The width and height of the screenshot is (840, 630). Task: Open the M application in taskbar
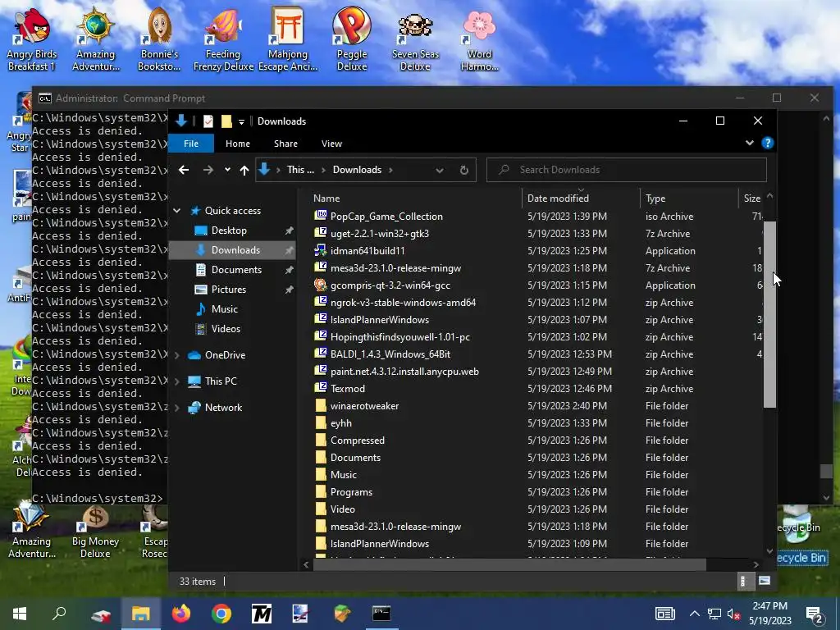(x=262, y=614)
